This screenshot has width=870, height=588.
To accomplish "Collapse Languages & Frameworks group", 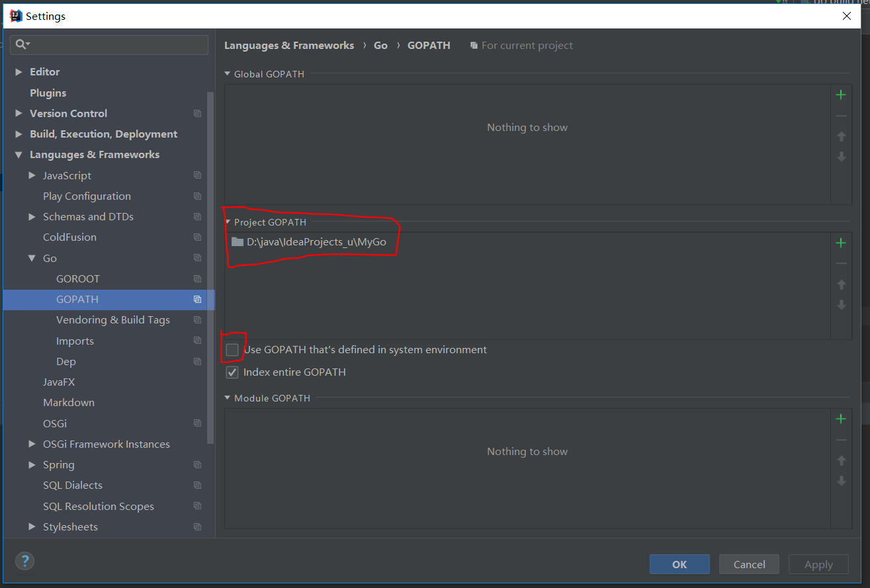I will 19,155.
